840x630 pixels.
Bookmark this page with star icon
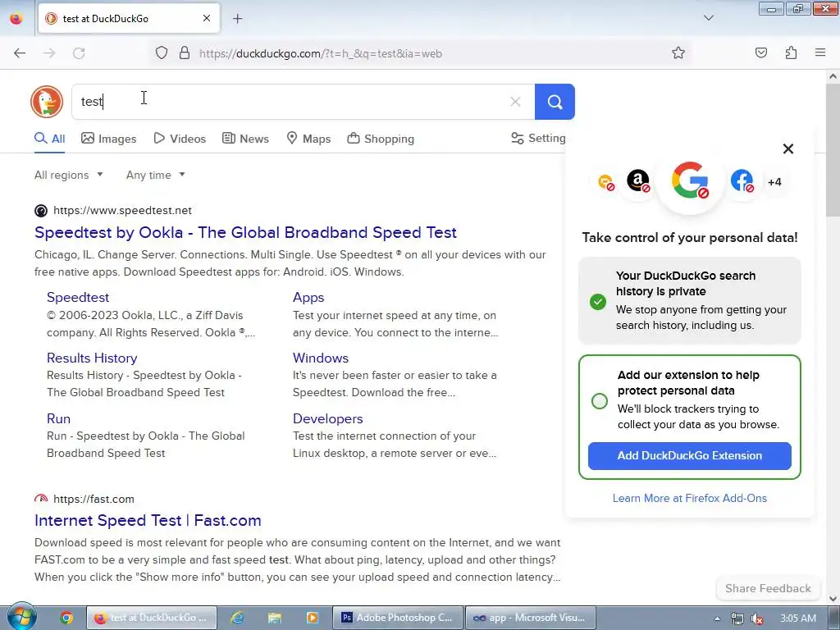pos(678,53)
